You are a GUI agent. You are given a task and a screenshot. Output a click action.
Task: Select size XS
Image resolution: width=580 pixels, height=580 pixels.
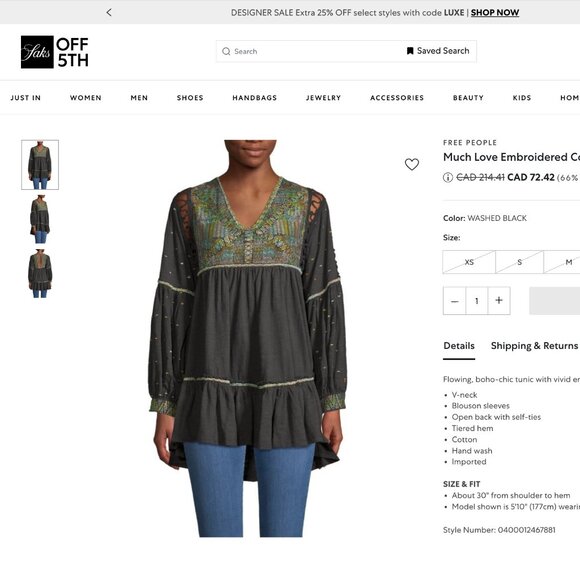click(x=469, y=262)
